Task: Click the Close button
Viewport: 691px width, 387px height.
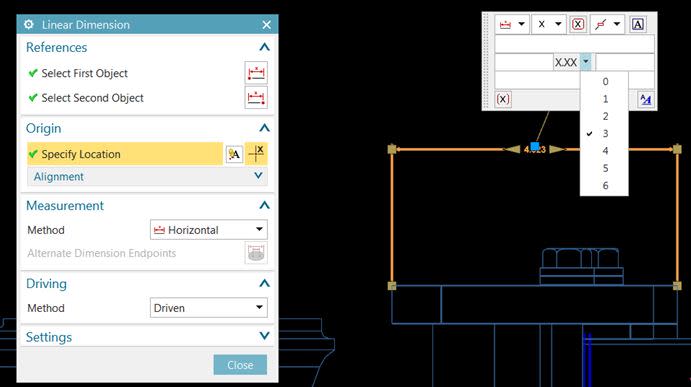Action: point(240,365)
